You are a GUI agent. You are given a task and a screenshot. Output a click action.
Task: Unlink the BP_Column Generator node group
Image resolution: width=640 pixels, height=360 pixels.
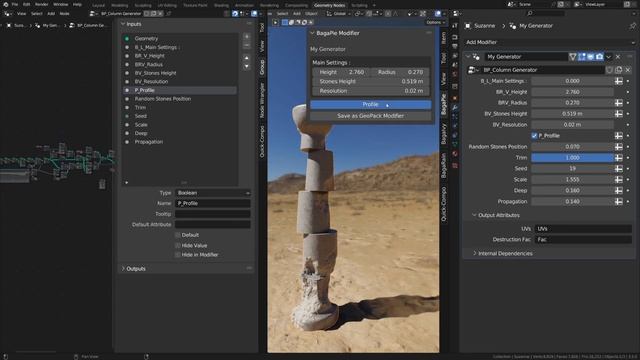point(628,70)
